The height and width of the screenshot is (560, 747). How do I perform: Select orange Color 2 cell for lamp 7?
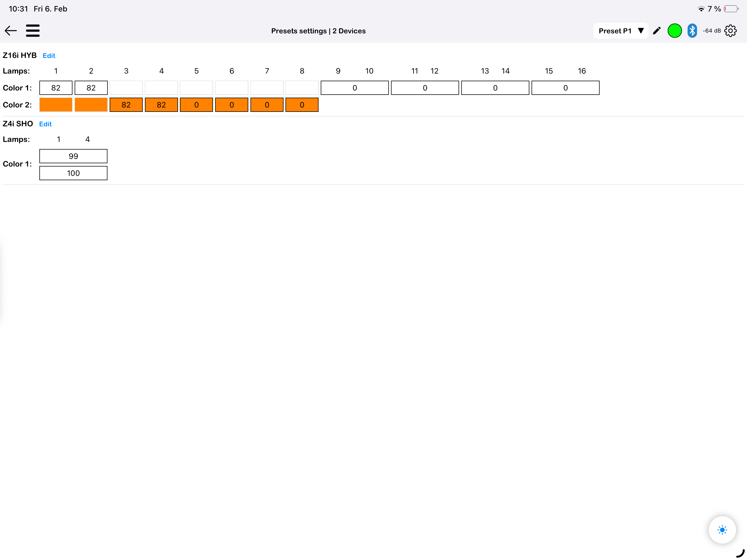(x=267, y=105)
